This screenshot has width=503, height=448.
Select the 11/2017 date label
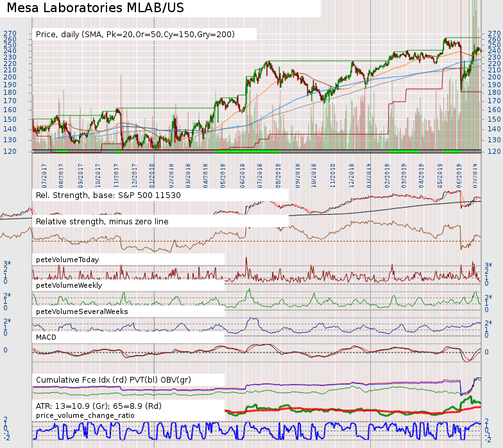(x=116, y=176)
